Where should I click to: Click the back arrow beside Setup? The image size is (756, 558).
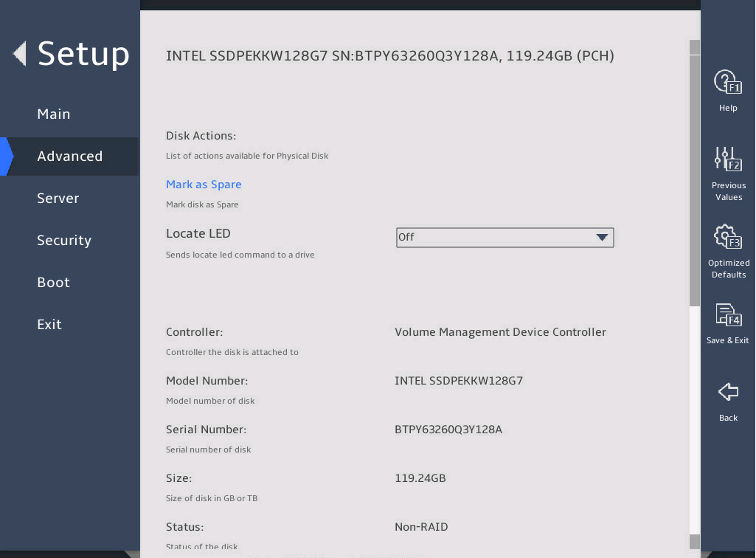[x=20, y=53]
